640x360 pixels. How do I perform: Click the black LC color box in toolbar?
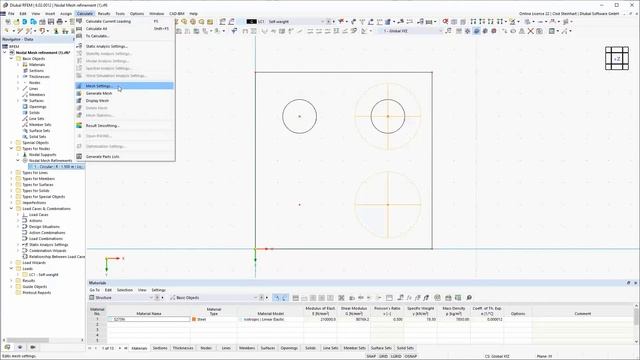tap(251, 21)
